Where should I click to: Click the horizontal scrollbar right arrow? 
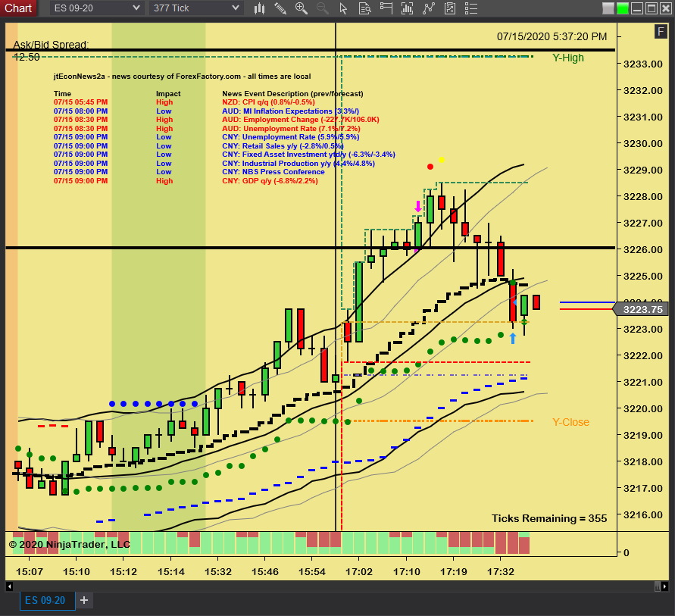tap(665, 586)
